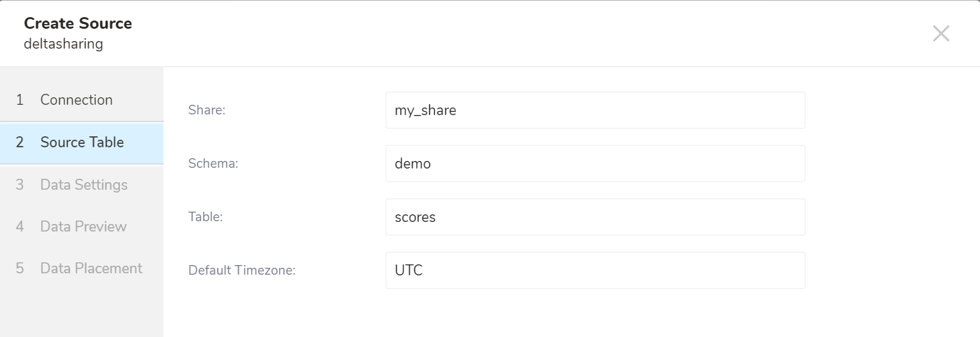The image size is (980, 337).
Task: Click the "Default Timezone:" label
Action: [241, 271]
